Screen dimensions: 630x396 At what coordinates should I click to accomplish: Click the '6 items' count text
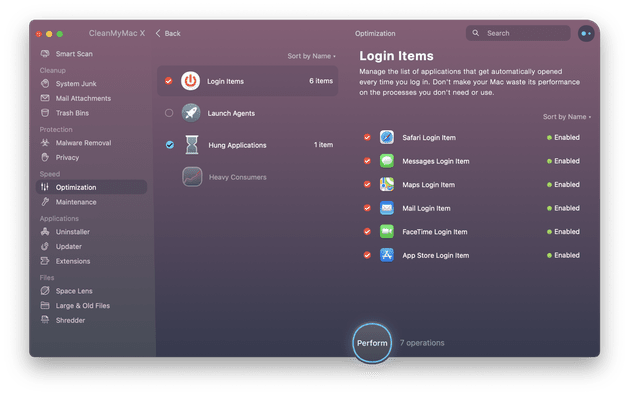click(x=321, y=81)
